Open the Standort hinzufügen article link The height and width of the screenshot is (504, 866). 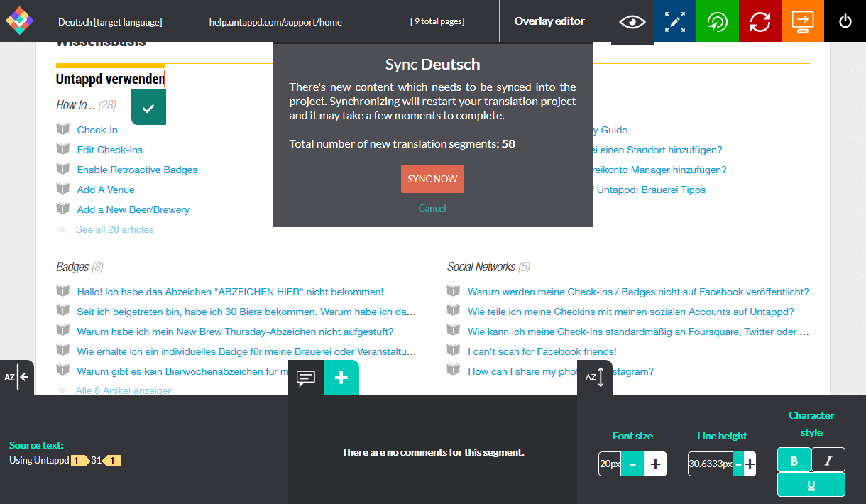[657, 150]
